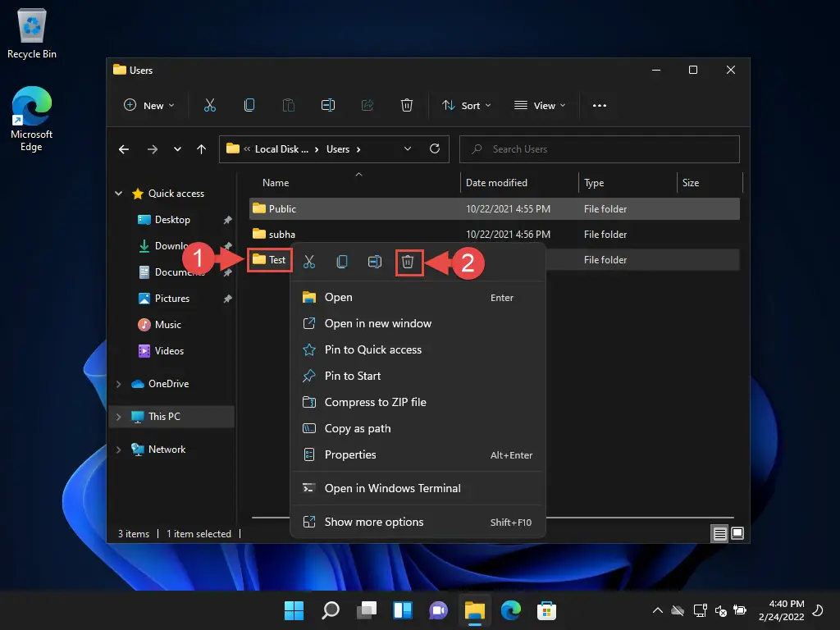Navigate up one folder level
The width and height of the screenshot is (840, 630).
click(x=202, y=149)
